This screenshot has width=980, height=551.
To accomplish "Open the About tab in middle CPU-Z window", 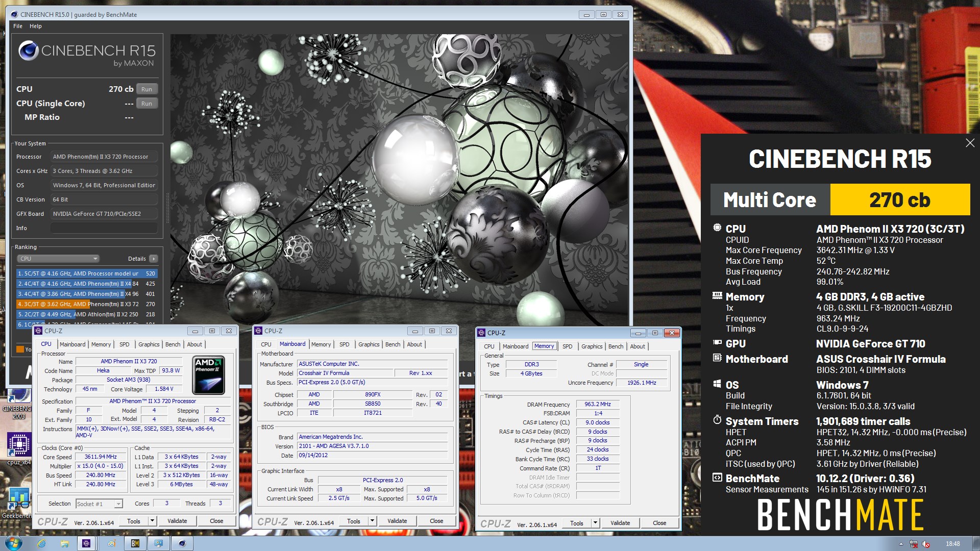I will (414, 344).
